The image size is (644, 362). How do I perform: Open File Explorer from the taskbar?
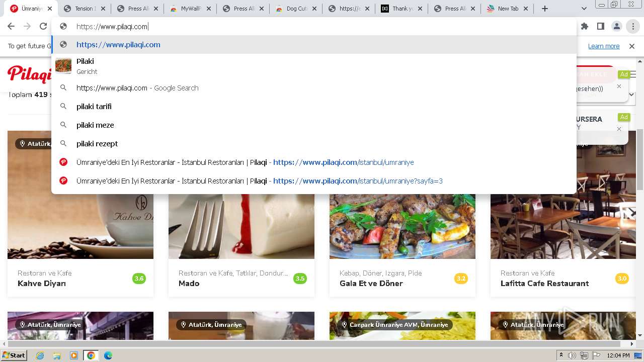(57, 355)
